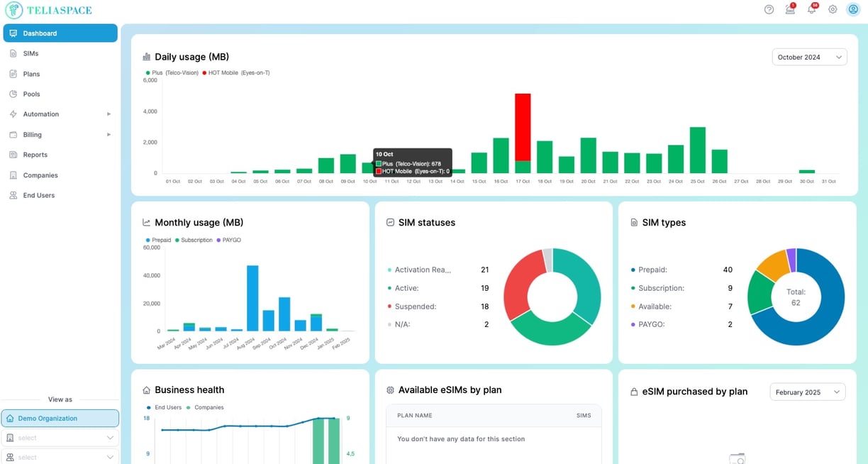Click the lock icon beside eSIM purchased
868x464 pixels.
634,392
